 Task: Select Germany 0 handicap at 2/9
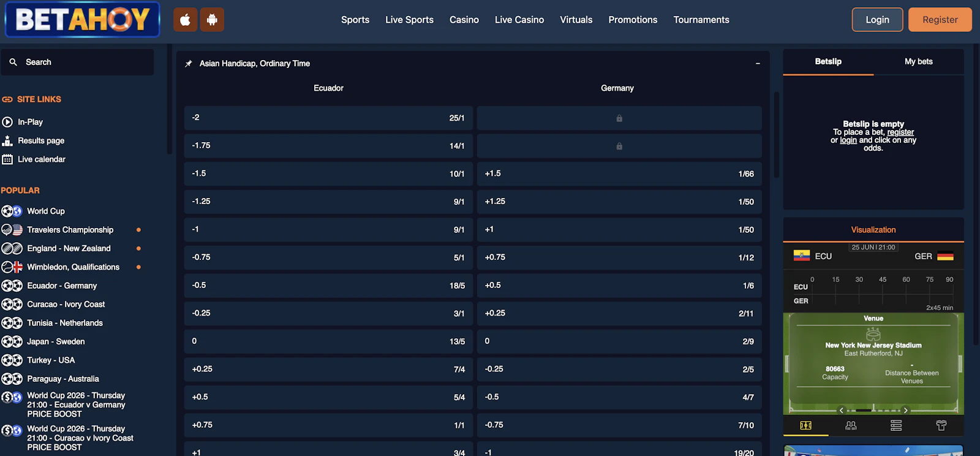619,341
